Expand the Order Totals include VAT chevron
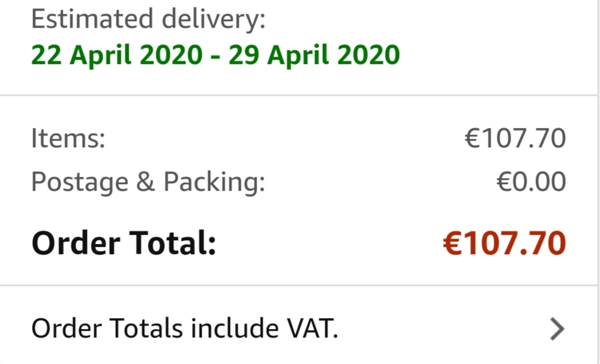This screenshot has height=364, width=600. point(557,329)
